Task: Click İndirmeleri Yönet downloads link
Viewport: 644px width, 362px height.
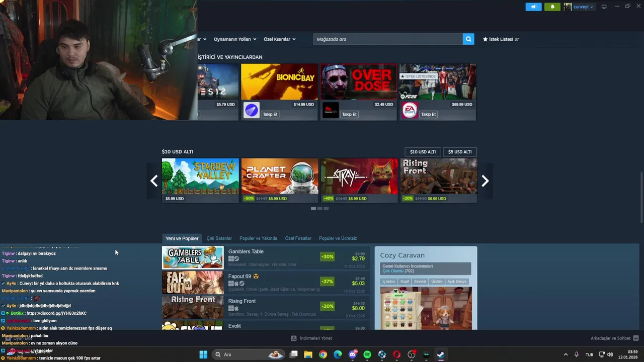Action: tap(311, 338)
